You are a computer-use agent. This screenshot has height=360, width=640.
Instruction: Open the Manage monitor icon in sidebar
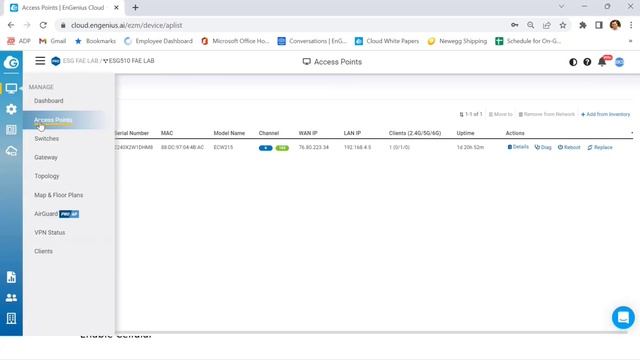(11, 88)
